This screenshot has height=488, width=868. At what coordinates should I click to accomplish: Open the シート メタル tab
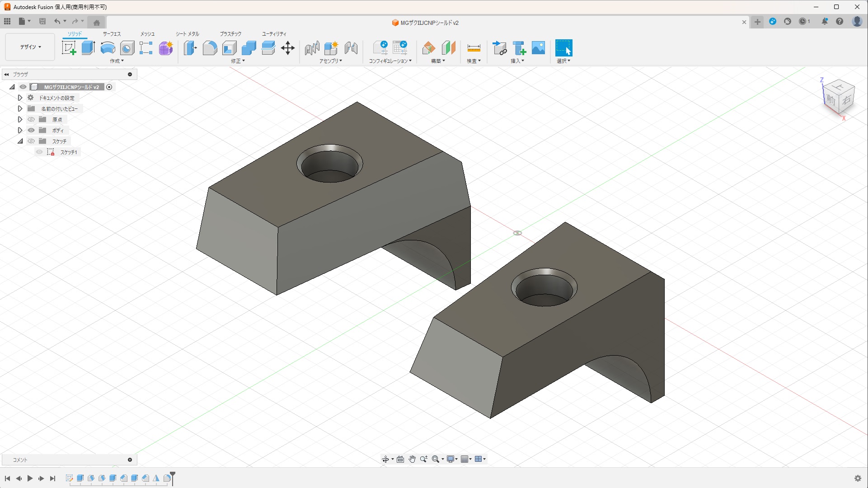pos(187,34)
